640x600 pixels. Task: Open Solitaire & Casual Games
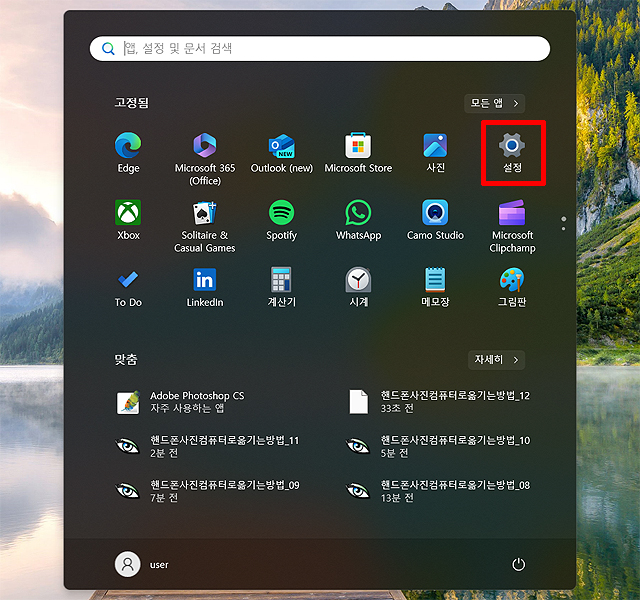205,227
